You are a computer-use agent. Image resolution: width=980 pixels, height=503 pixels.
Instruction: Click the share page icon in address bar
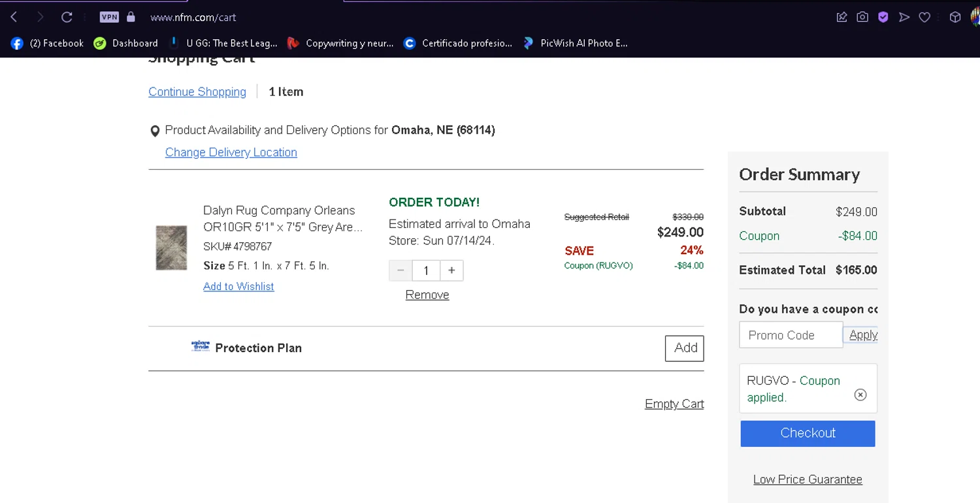point(842,17)
